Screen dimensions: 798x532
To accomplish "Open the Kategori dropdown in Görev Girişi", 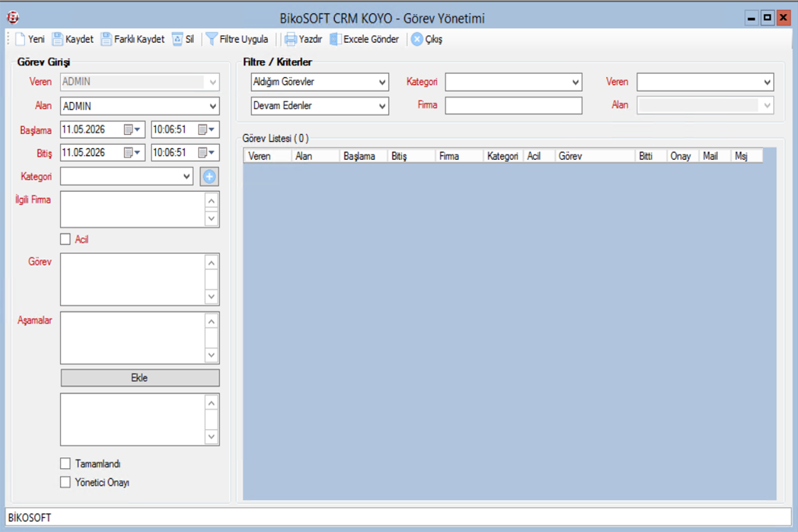I will (187, 177).
